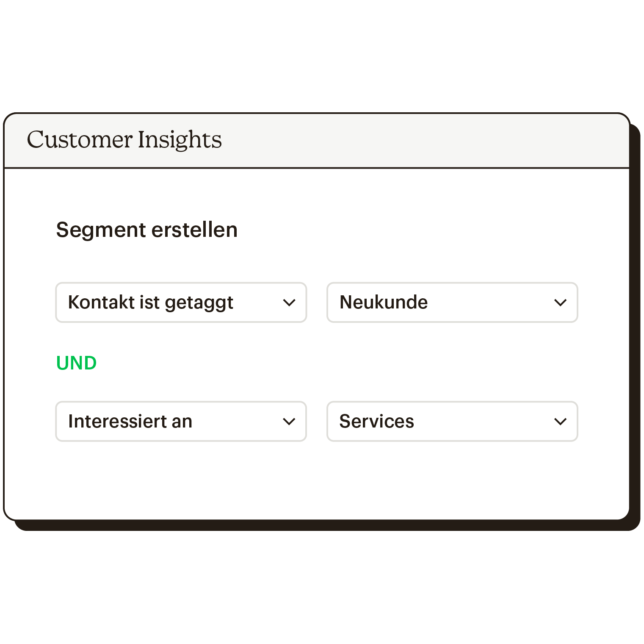Image resolution: width=644 pixels, height=644 pixels.
Task: Select the Kontakt ist getaggt text
Action: [150, 303]
